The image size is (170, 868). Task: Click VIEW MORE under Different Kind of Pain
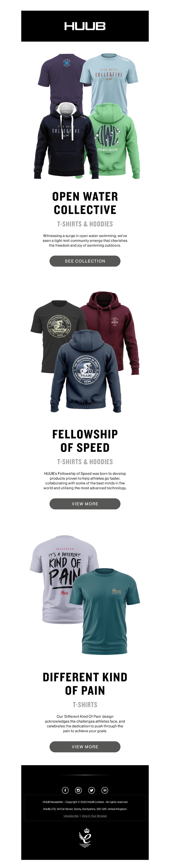pos(85,747)
